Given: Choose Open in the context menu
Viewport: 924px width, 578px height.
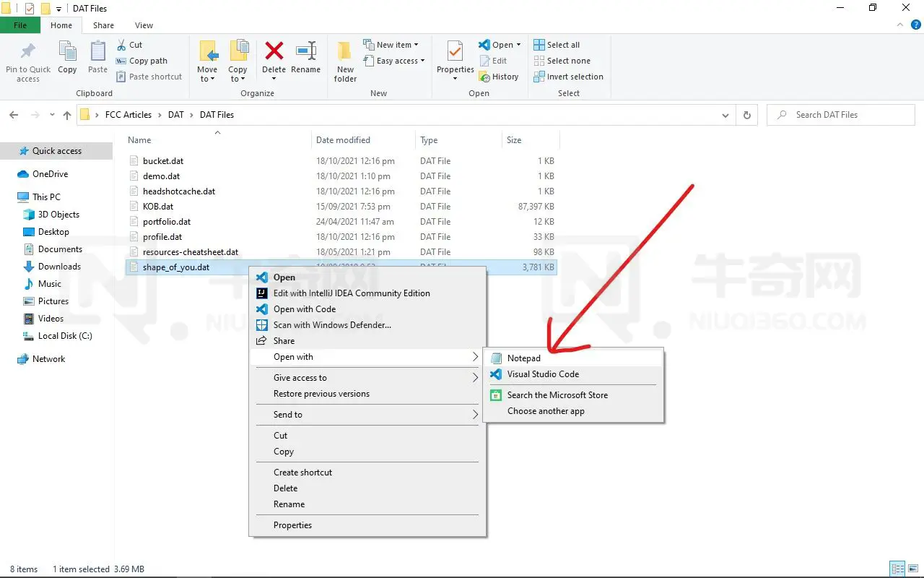Looking at the screenshot, I should [x=367, y=277].
